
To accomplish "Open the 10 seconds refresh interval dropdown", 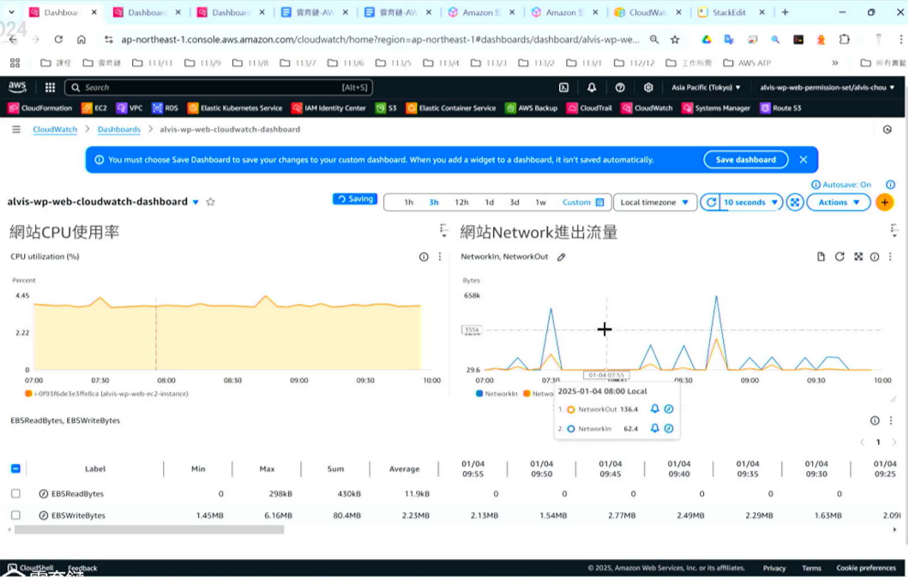I will [x=750, y=202].
